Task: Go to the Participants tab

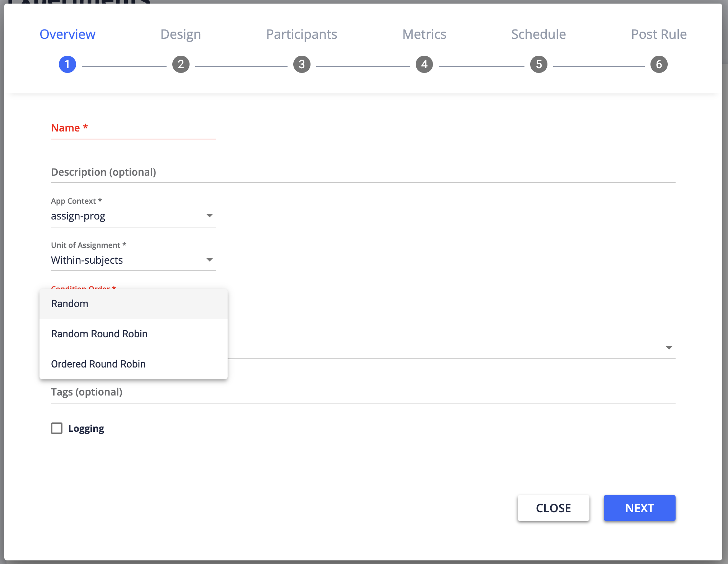Action: point(302,34)
